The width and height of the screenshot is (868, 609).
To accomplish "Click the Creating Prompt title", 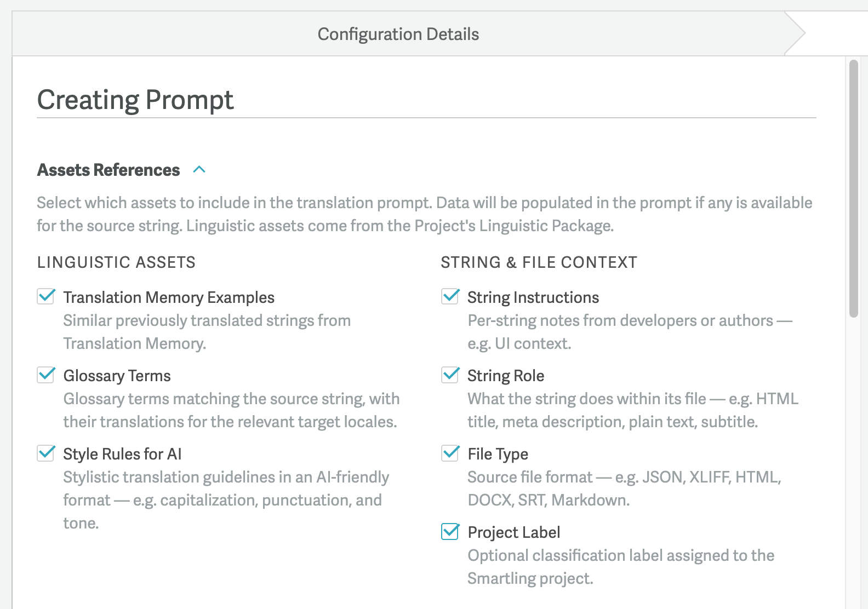I will (135, 100).
